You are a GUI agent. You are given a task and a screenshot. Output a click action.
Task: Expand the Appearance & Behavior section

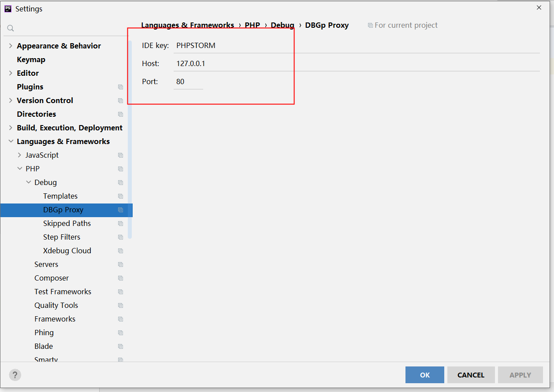pyautogui.click(x=11, y=46)
